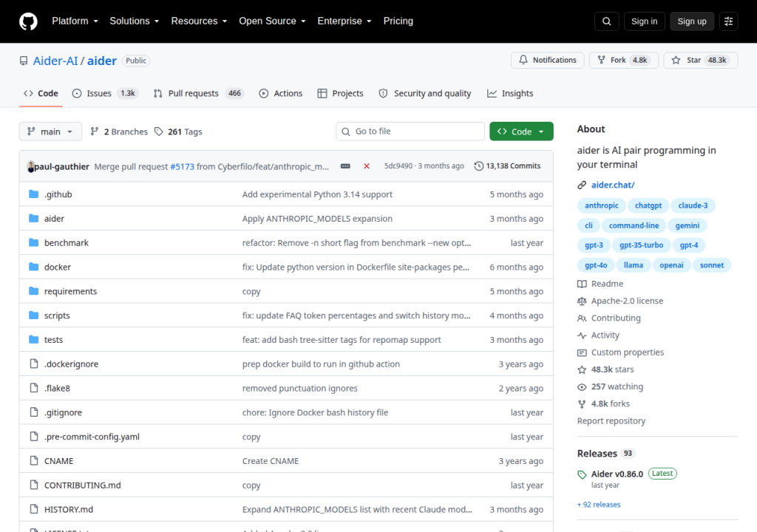Viewport: 757px width, 532px height.
Task: Open the .pre-commit-config.yaml file
Action: tap(92, 437)
